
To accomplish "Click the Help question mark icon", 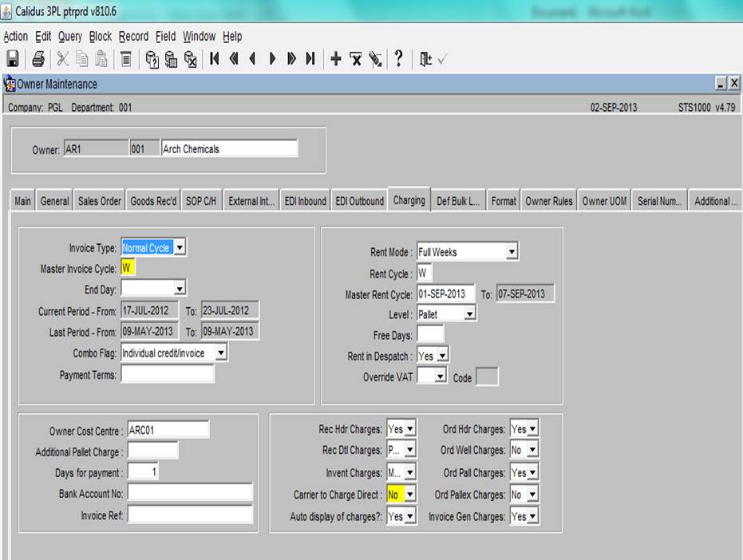I will [399, 58].
